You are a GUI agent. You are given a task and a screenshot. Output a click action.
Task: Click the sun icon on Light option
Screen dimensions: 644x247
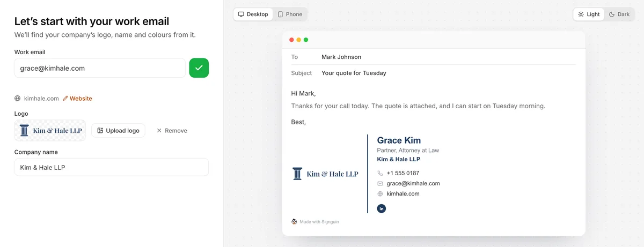(x=581, y=14)
